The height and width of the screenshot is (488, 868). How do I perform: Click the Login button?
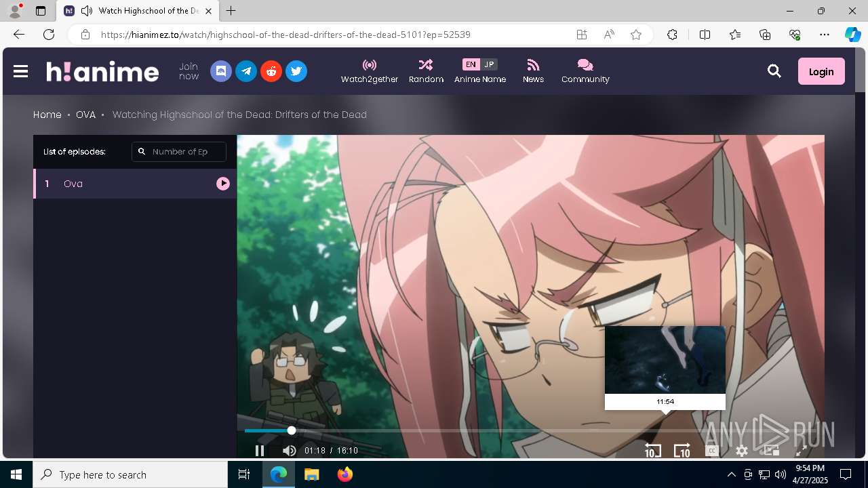point(821,71)
